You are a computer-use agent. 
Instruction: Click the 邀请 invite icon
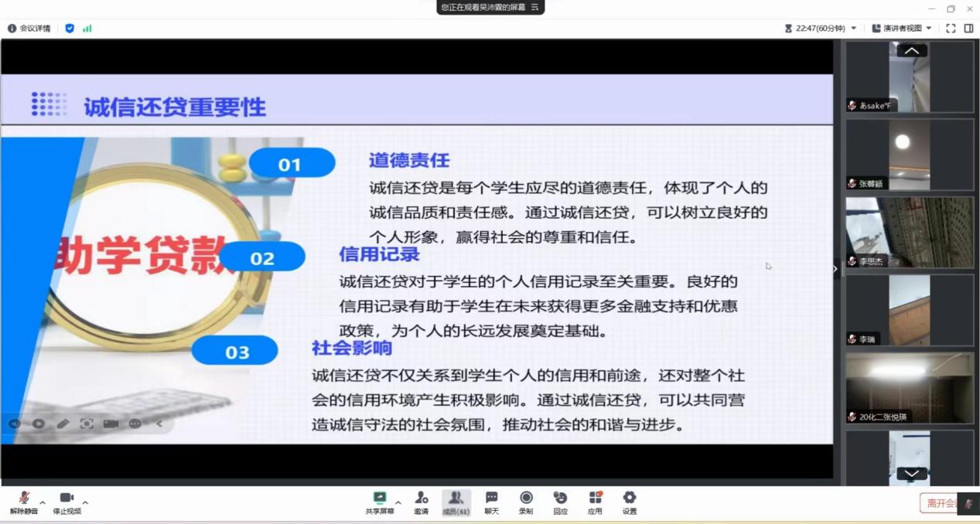click(x=421, y=502)
